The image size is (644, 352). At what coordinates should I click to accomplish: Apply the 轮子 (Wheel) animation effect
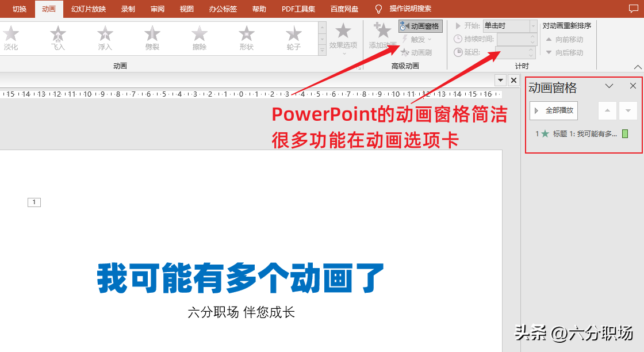pos(294,38)
